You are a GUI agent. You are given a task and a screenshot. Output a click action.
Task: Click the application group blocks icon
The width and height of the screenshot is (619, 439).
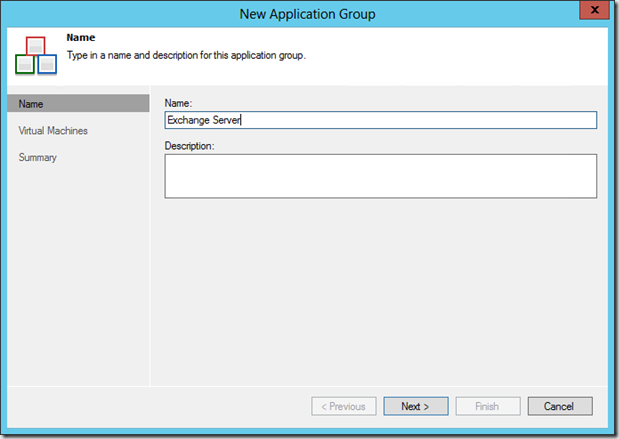(36, 55)
